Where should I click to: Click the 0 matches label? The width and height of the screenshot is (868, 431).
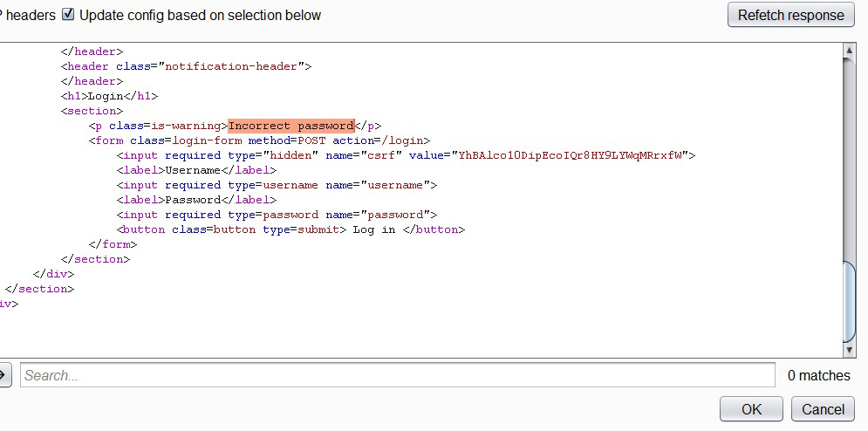pos(819,376)
